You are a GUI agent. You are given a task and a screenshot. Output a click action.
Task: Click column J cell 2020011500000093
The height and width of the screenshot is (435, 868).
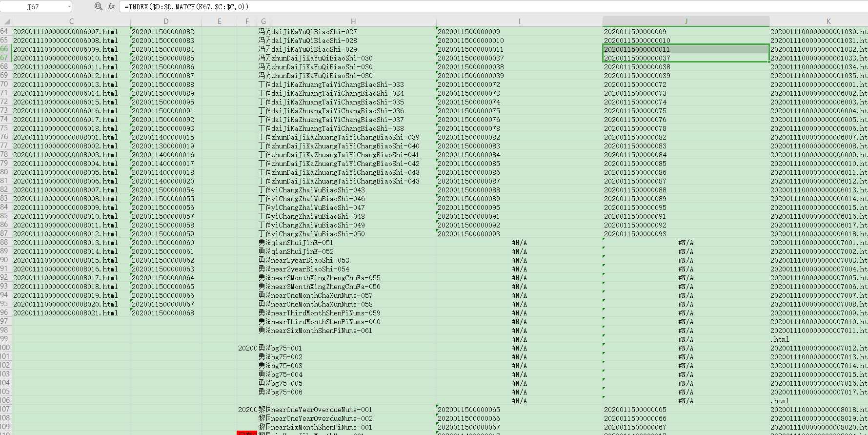click(x=686, y=234)
